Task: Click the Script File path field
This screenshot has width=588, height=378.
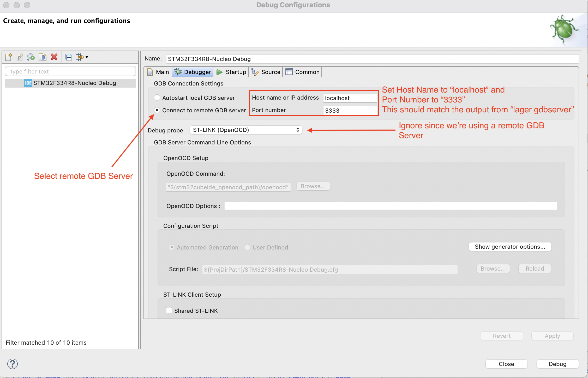Action: pyautogui.click(x=330, y=270)
